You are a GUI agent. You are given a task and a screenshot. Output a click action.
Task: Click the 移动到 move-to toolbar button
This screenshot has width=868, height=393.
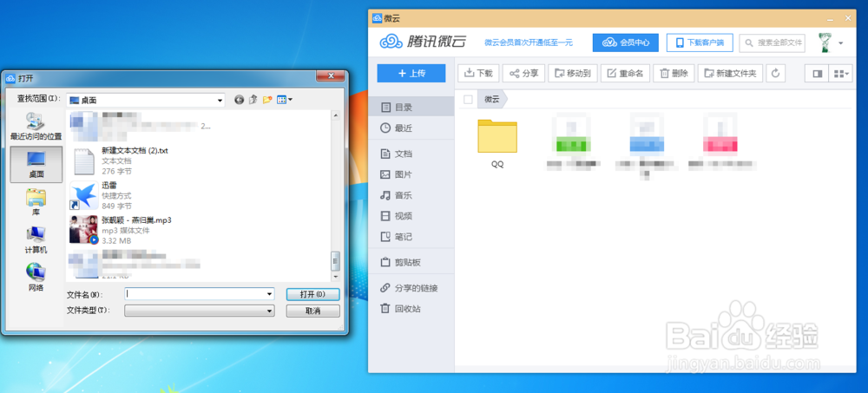(573, 73)
